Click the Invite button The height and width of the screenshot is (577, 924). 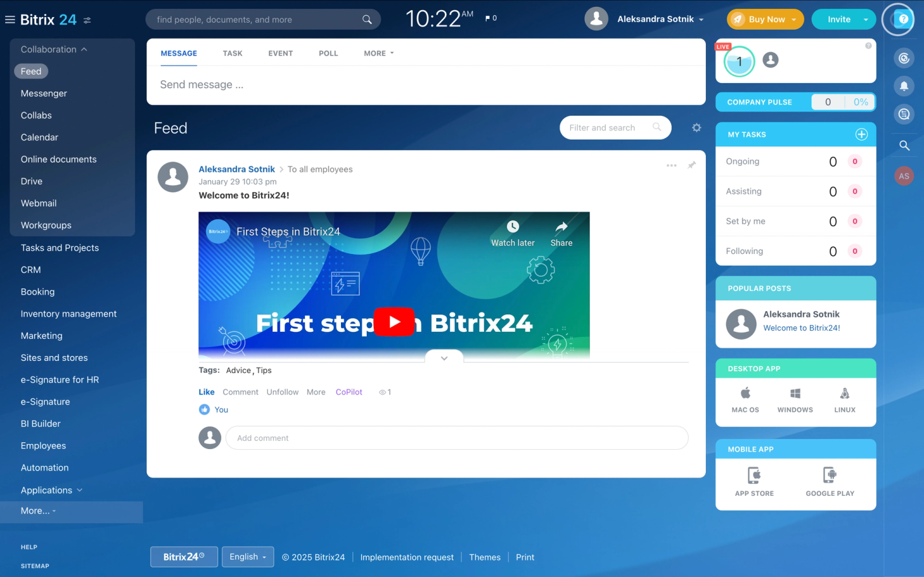(839, 20)
